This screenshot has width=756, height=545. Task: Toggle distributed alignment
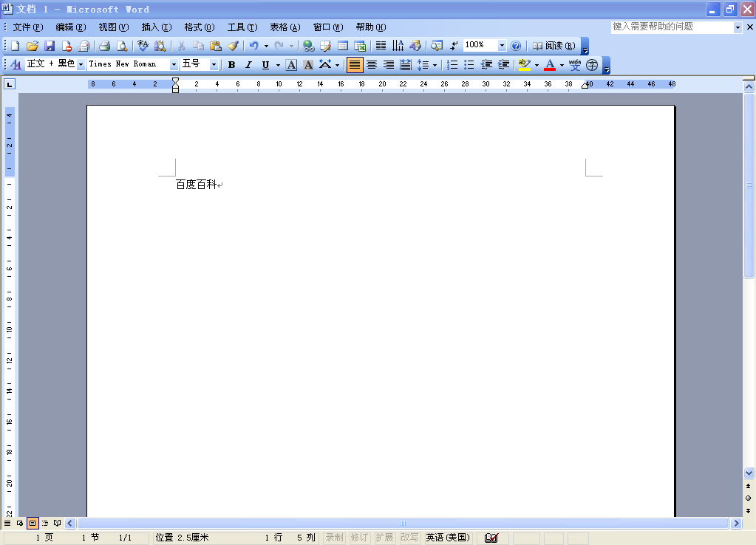pyautogui.click(x=406, y=64)
